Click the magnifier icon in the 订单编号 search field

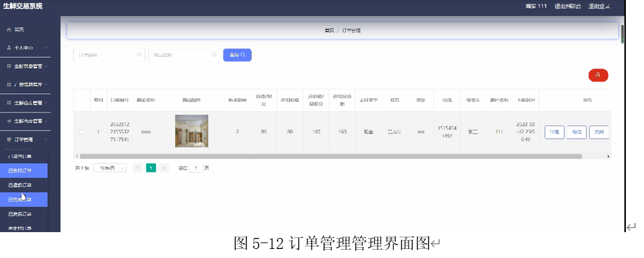(139, 55)
